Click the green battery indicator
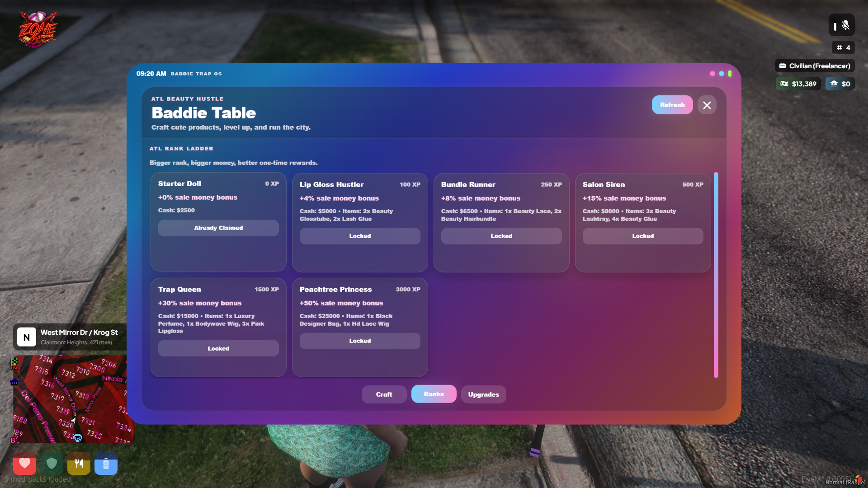The width and height of the screenshot is (868, 488). [x=730, y=74]
